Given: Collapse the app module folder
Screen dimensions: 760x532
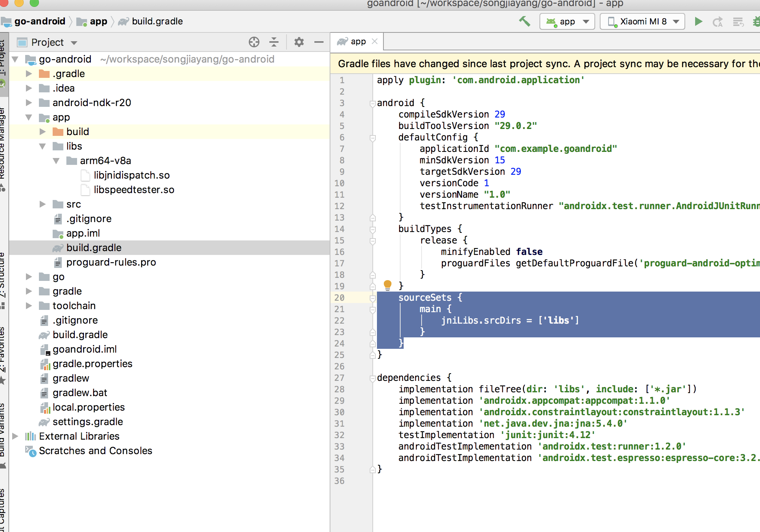Looking at the screenshot, I should point(29,117).
